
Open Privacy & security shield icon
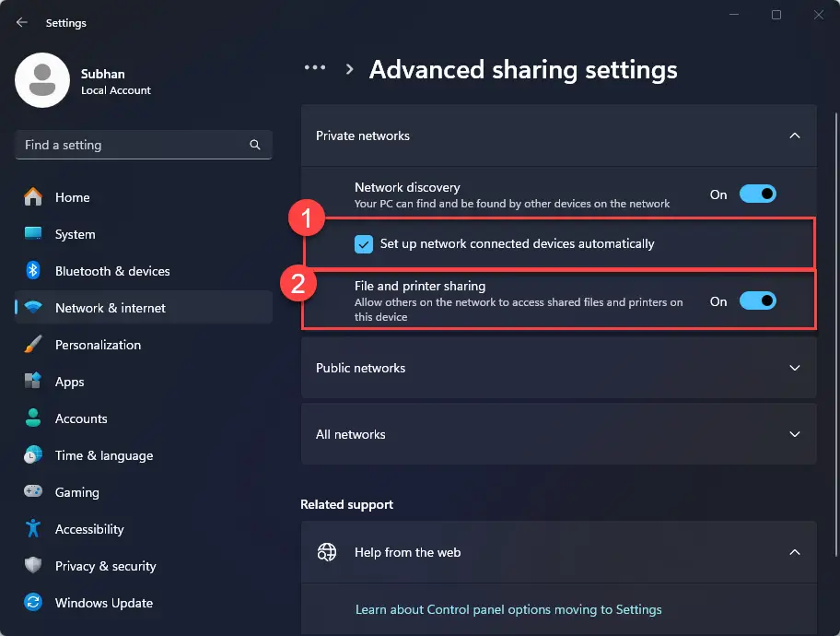(x=33, y=566)
